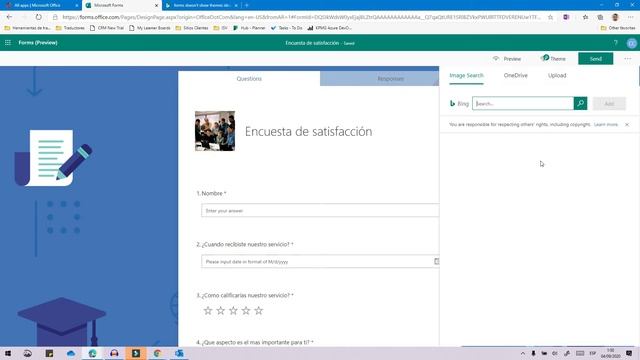Open a new browser tab with plus
The width and height of the screenshot is (640, 360).
click(247, 5)
